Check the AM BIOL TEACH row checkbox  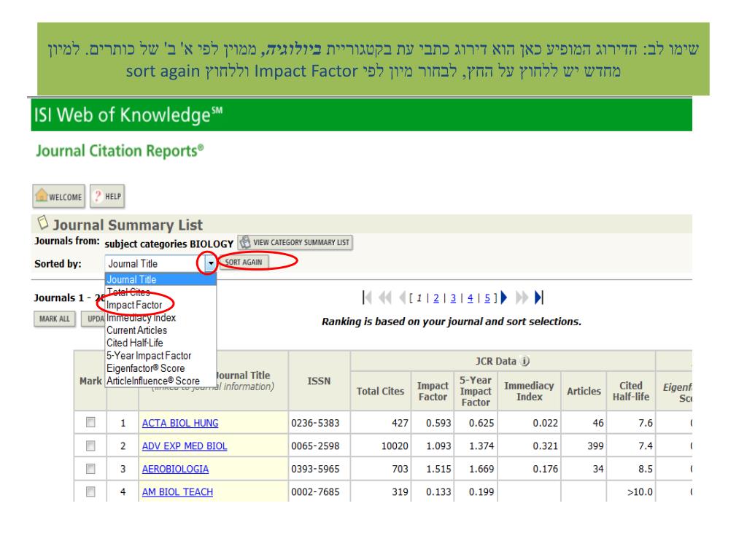point(90,491)
